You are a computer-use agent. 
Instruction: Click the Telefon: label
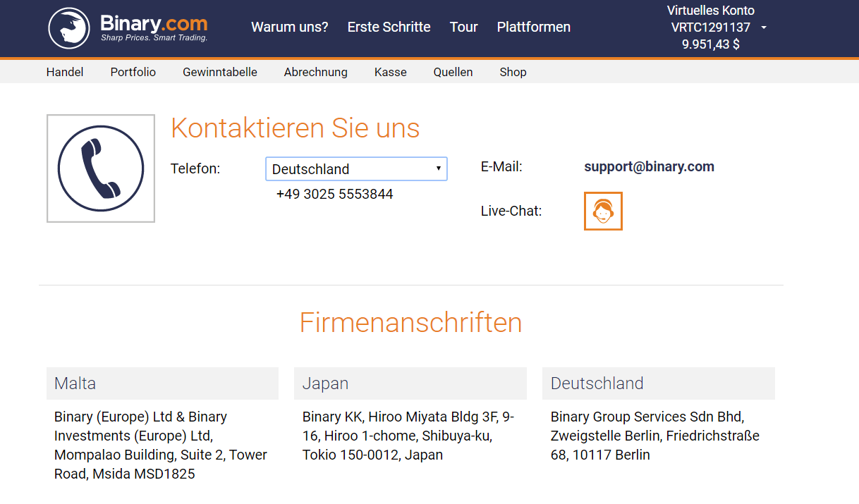click(195, 168)
